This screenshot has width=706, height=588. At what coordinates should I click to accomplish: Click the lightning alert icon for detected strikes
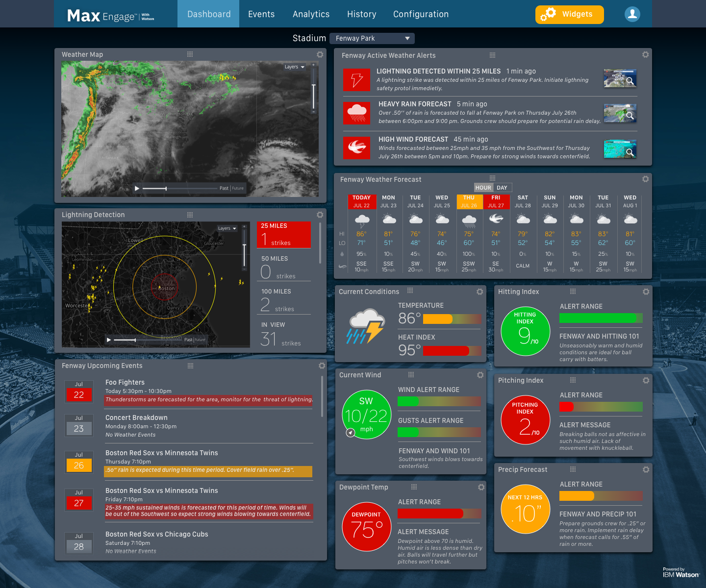(356, 79)
